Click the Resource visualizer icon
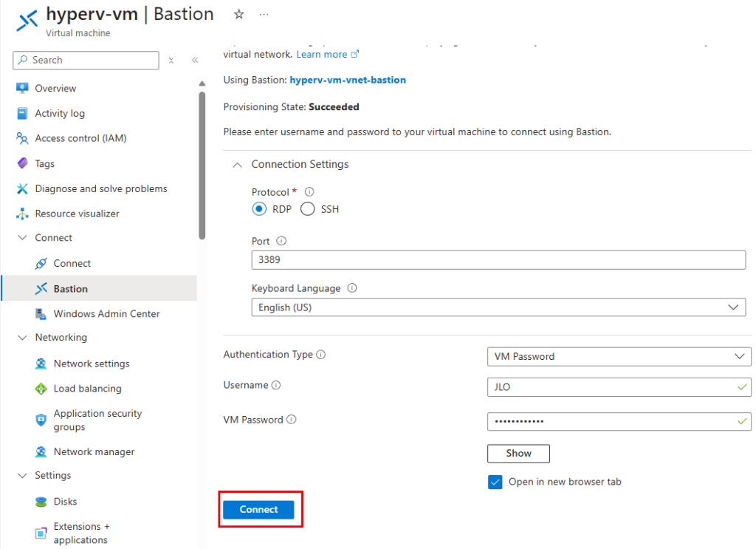The width and height of the screenshot is (756, 549). [x=22, y=214]
